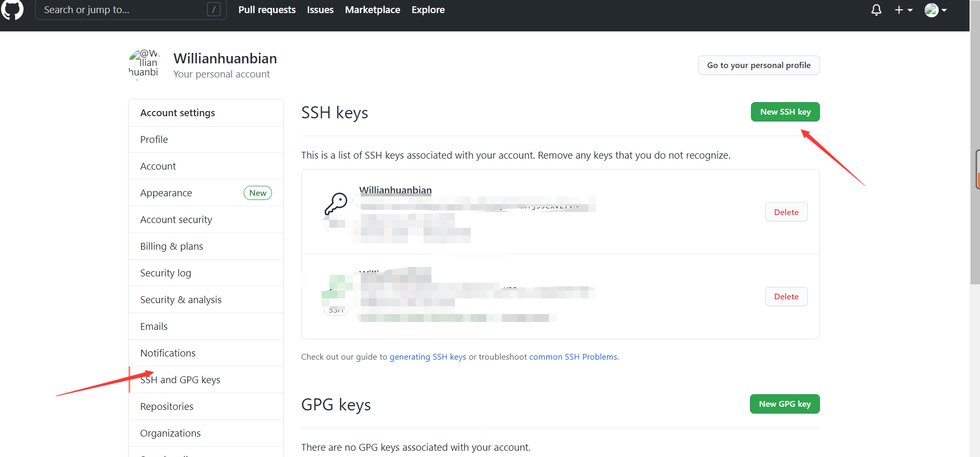Select Billing & plans in sidebar
Image resolution: width=980 pixels, height=457 pixels.
tap(206, 247)
